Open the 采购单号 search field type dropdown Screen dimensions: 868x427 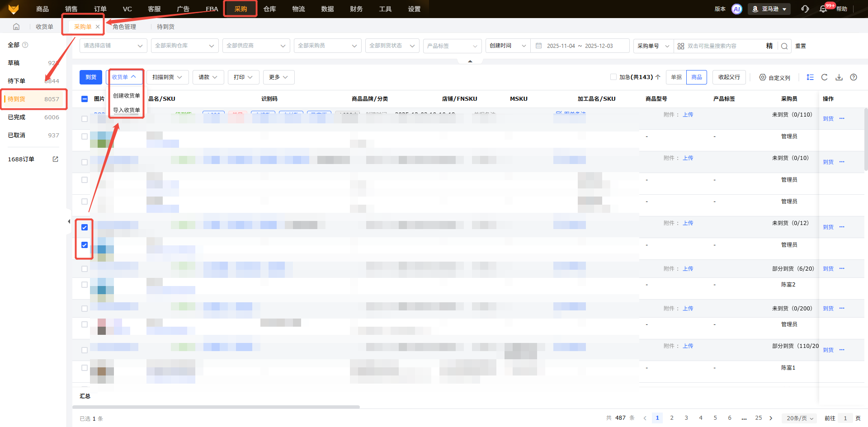click(x=653, y=46)
